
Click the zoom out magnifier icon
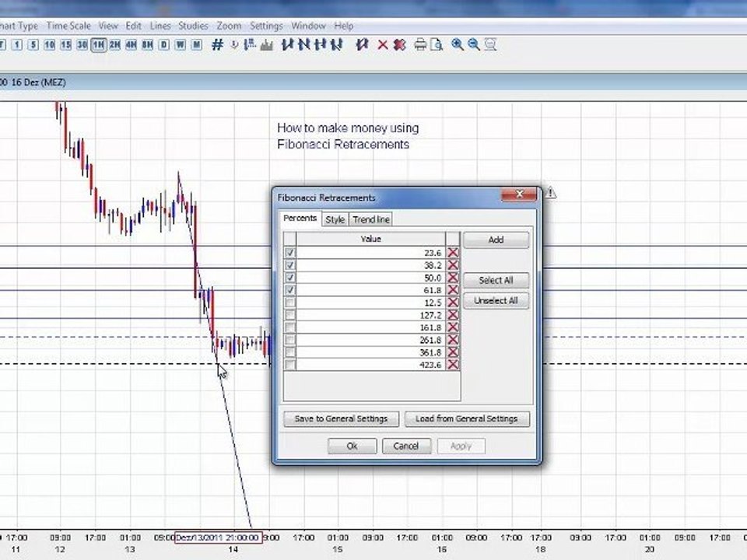point(474,45)
